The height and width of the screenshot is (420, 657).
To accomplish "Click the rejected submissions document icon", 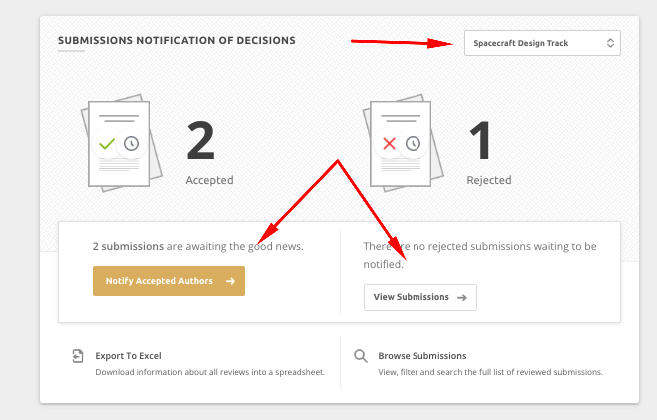I will click(x=403, y=143).
